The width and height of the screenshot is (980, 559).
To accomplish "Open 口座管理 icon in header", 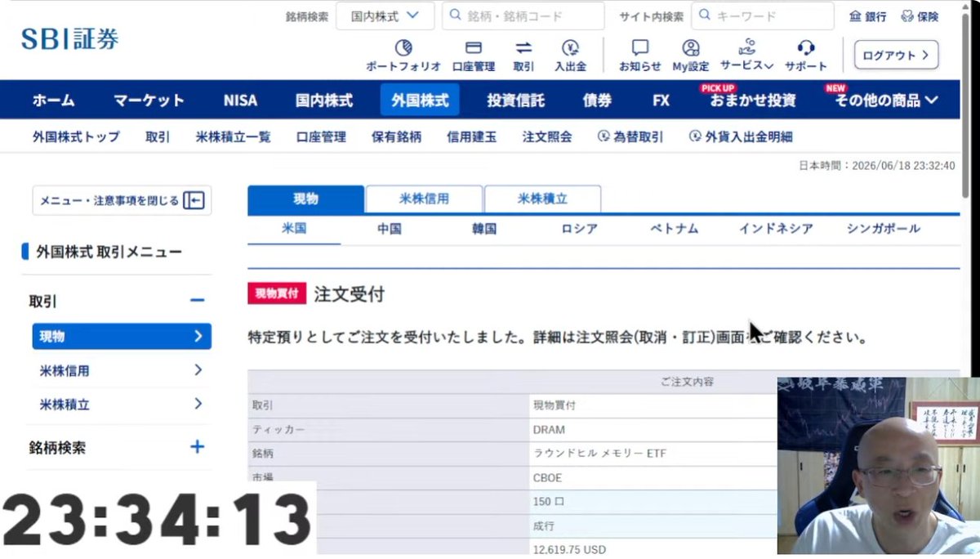I will (474, 47).
